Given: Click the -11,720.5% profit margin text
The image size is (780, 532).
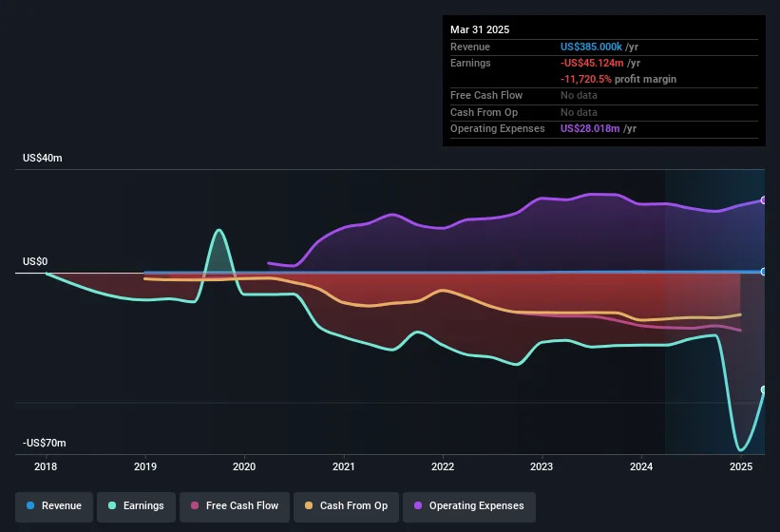Looking at the screenshot, I should pos(618,79).
